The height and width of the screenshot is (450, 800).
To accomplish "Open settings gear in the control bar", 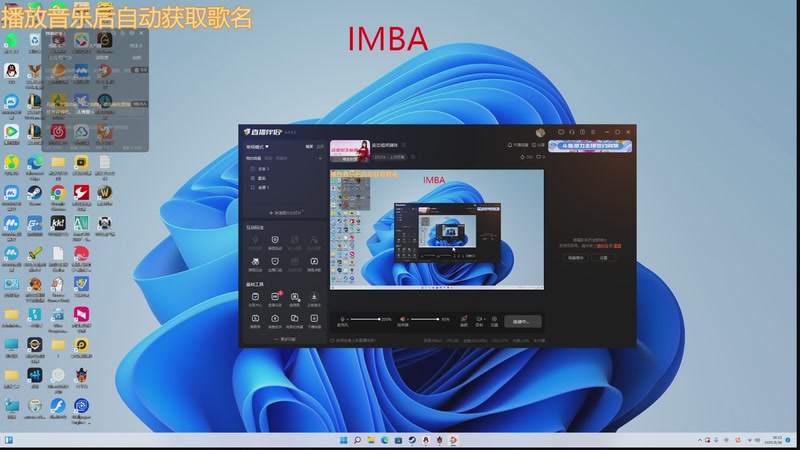I will [x=494, y=320].
